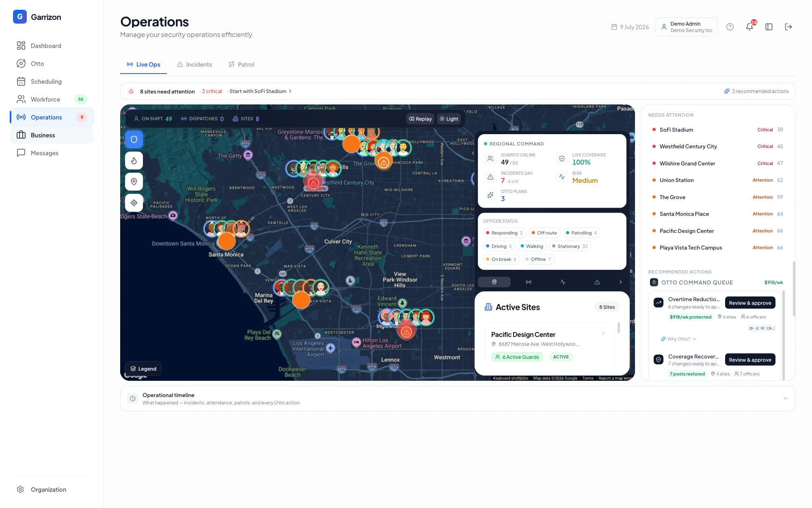This screenshot has width=812, height=508.
Task: Recenter map with the crosshair button
Action: (134, 203)
